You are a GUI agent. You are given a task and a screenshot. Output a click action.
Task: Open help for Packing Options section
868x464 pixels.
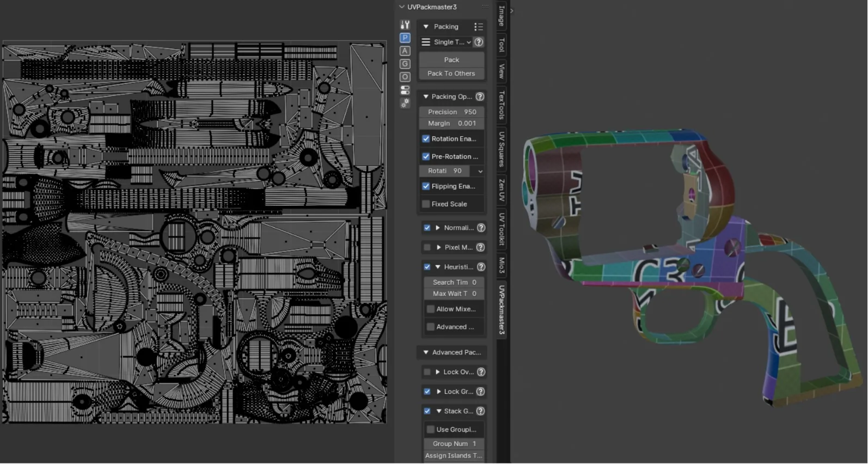point(480,96)
